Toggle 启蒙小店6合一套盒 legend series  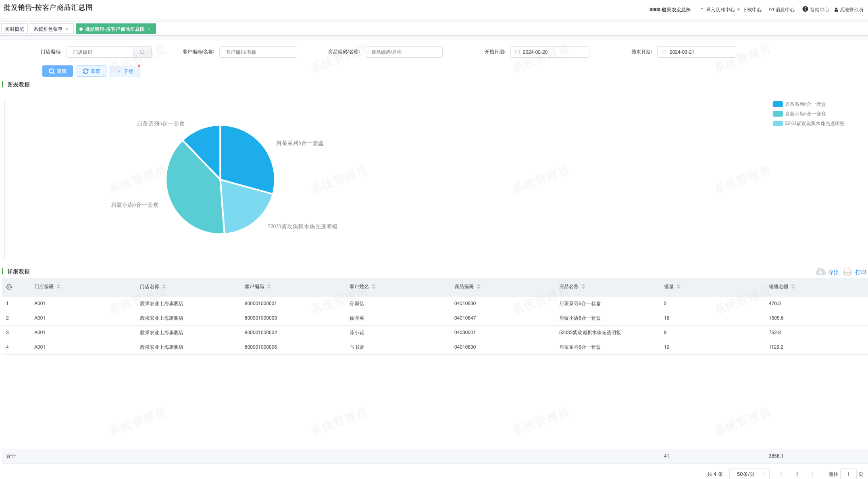[x=778, y=114]
